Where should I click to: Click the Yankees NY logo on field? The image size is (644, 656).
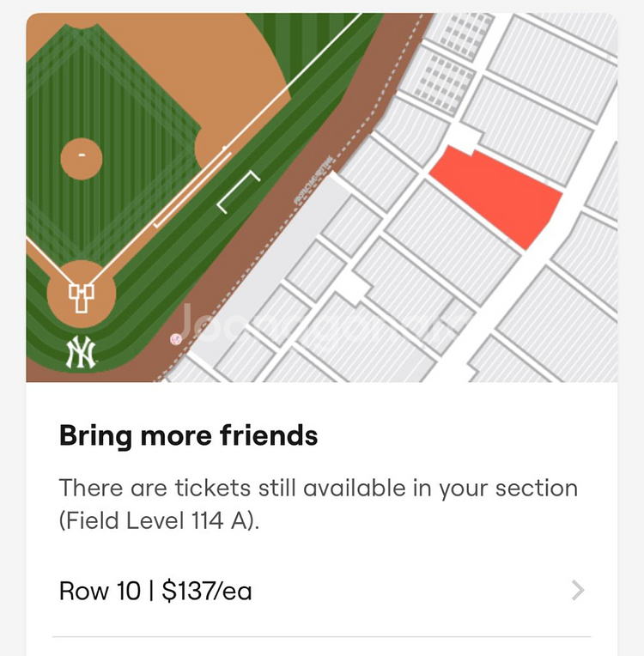(82, 353)
